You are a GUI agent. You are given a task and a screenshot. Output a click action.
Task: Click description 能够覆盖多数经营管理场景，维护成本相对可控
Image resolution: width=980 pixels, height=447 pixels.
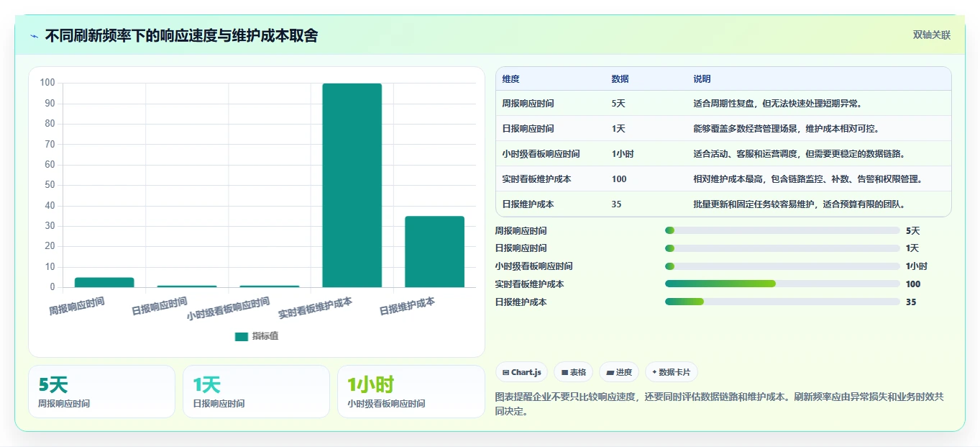point(786,129)
